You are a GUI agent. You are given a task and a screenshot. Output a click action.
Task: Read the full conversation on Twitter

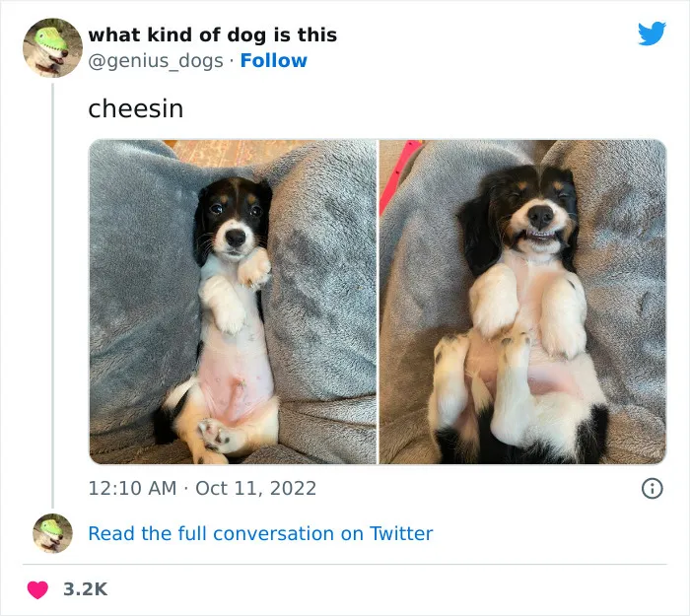[260, 533]
